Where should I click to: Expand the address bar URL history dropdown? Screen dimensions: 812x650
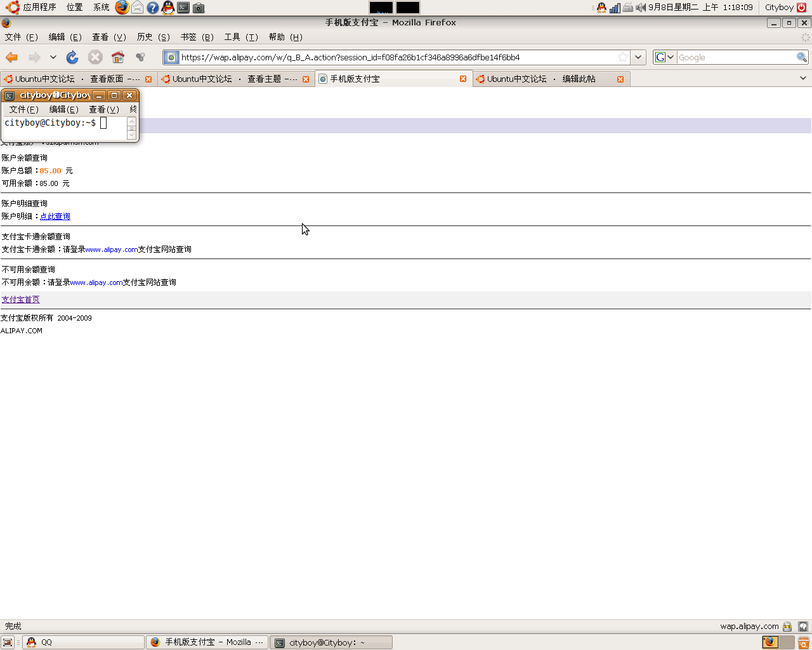(x=638, y=57)
